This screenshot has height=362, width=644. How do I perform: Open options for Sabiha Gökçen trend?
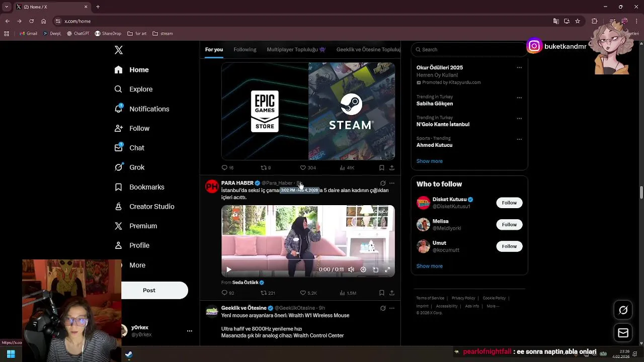(519, 98)
